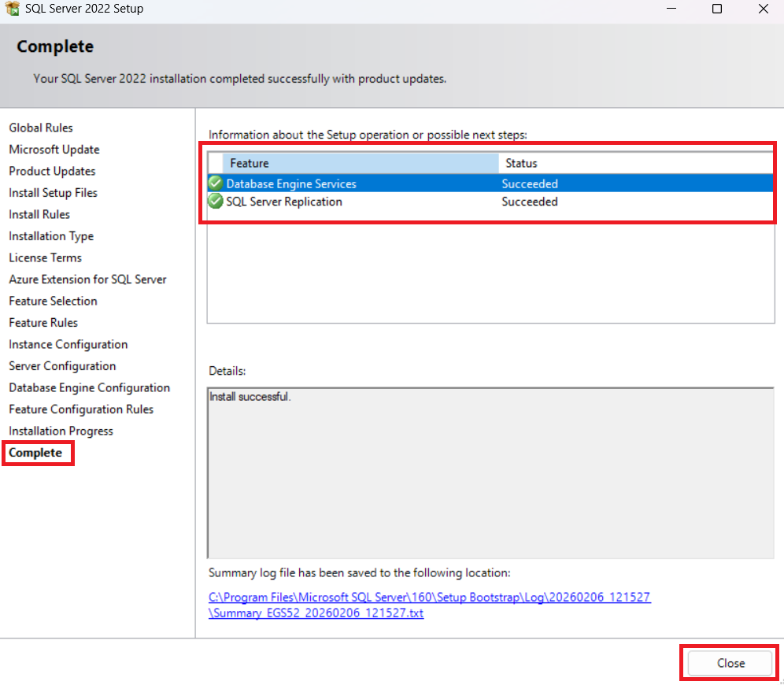Click Database Engine Configuration step
This screenshot has height=685, width=784.
tap(89, 387)
